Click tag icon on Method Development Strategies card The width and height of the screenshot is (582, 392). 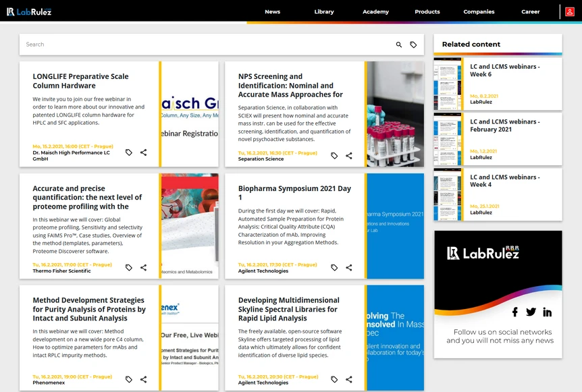tap(129, 379)
